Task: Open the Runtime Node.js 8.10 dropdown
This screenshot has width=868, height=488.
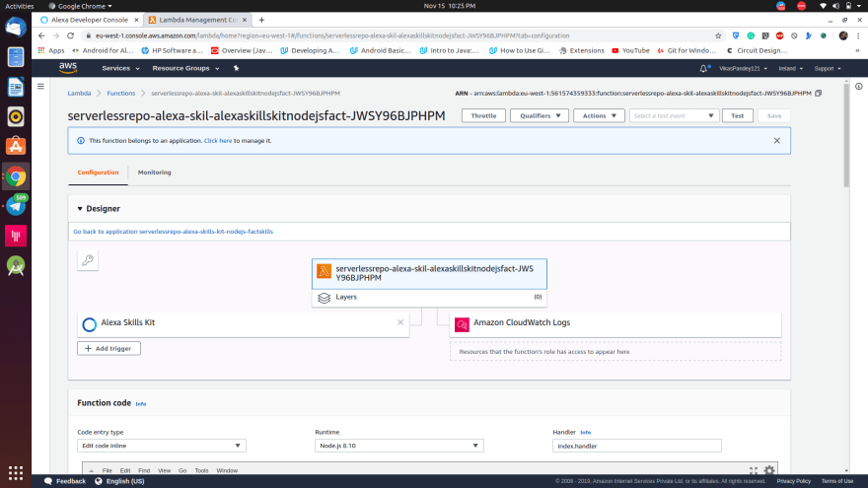Action: tap(399, 446)
